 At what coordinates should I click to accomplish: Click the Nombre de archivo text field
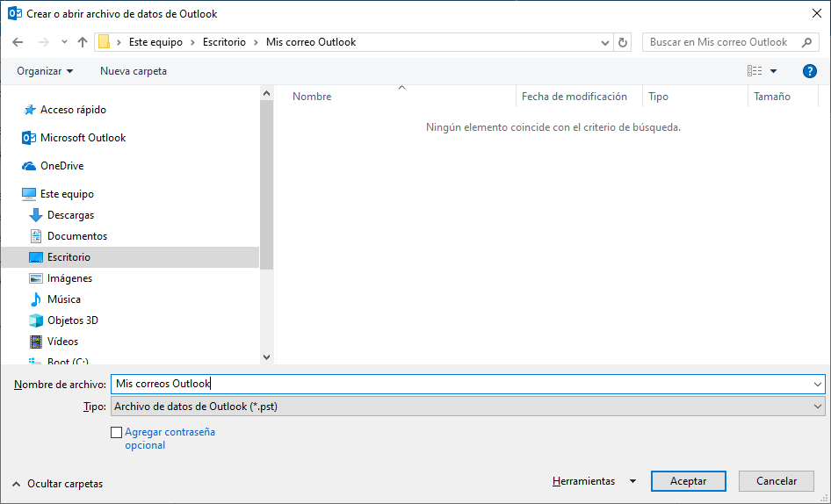[x=461, y=385]
